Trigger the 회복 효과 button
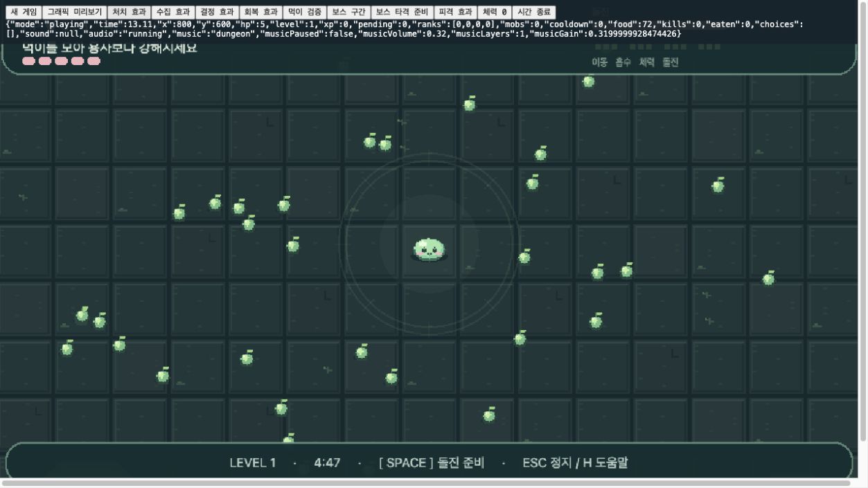Viewport: 868px width, 488px height. pyautogui.click(x=260, y=12)
